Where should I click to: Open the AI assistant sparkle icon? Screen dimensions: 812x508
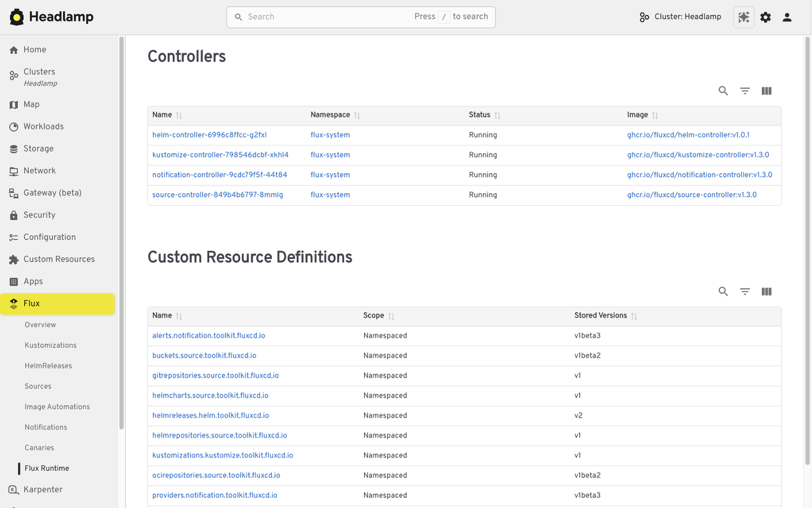[744, 17]
